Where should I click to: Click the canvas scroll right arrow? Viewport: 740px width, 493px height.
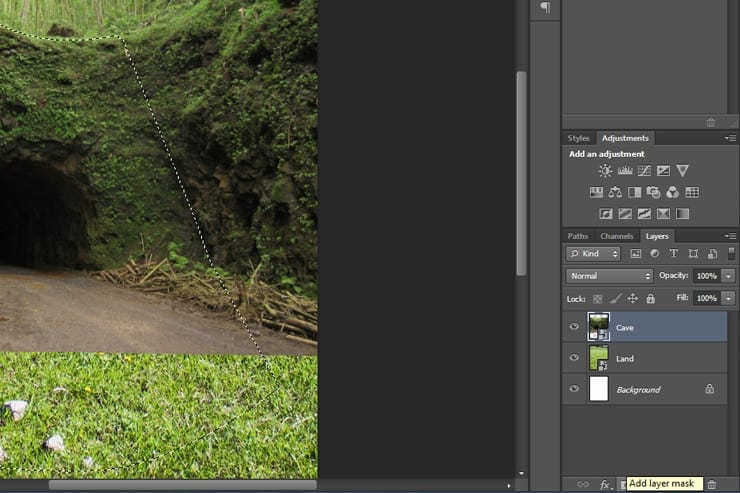pyautogui.click(x=509, y=485)
